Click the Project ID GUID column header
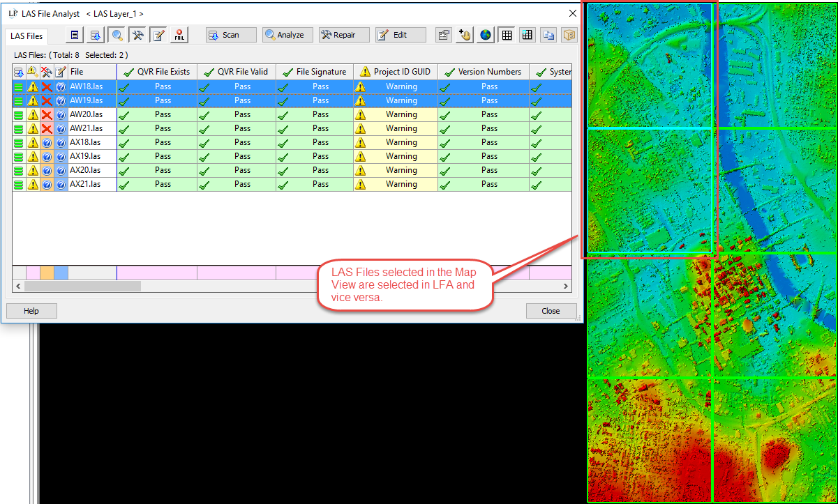Viewport: 838px width, 504px height. tap(396, 72)
